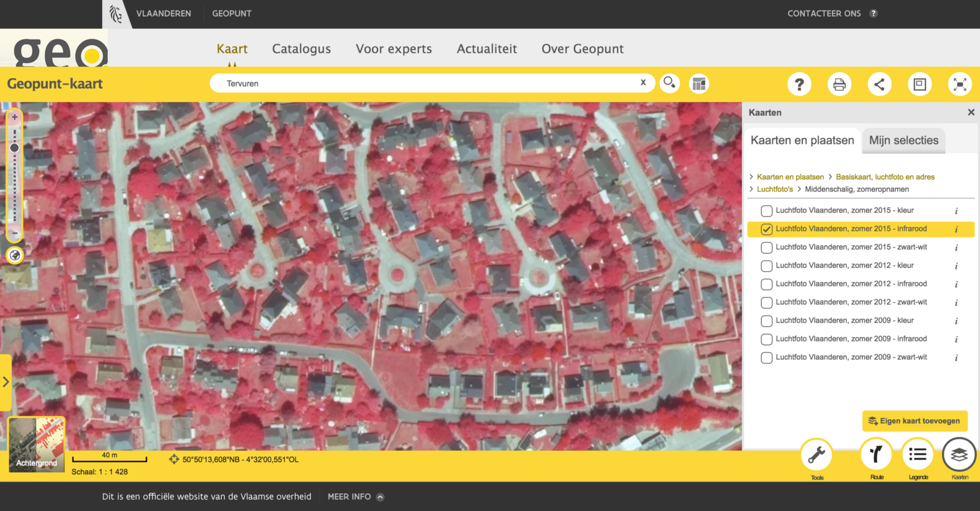980x511 pixels.
Task: Go to Basiskaart, luchtfoto en adres breadcrumb
Action: [885, 177]
